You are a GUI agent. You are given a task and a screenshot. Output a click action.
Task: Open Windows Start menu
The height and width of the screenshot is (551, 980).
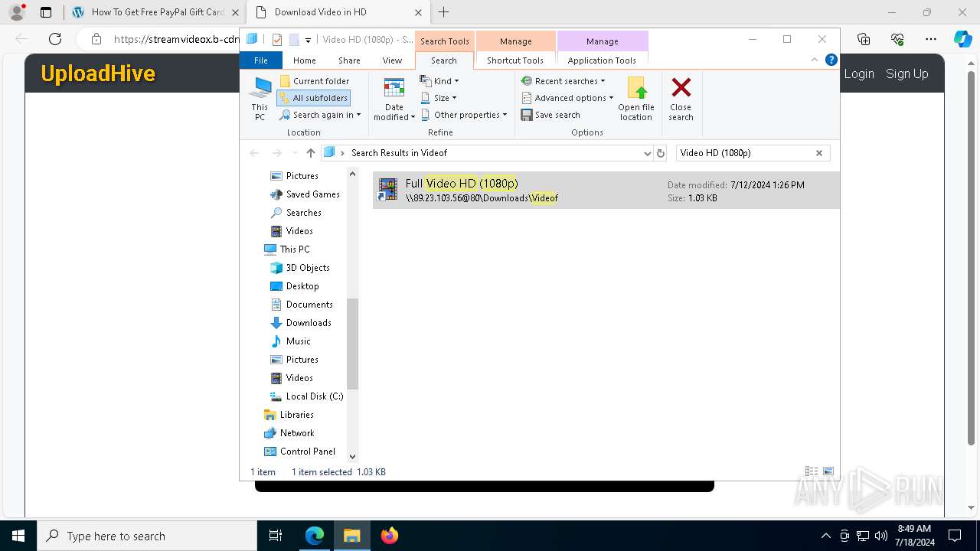[18, 536]
